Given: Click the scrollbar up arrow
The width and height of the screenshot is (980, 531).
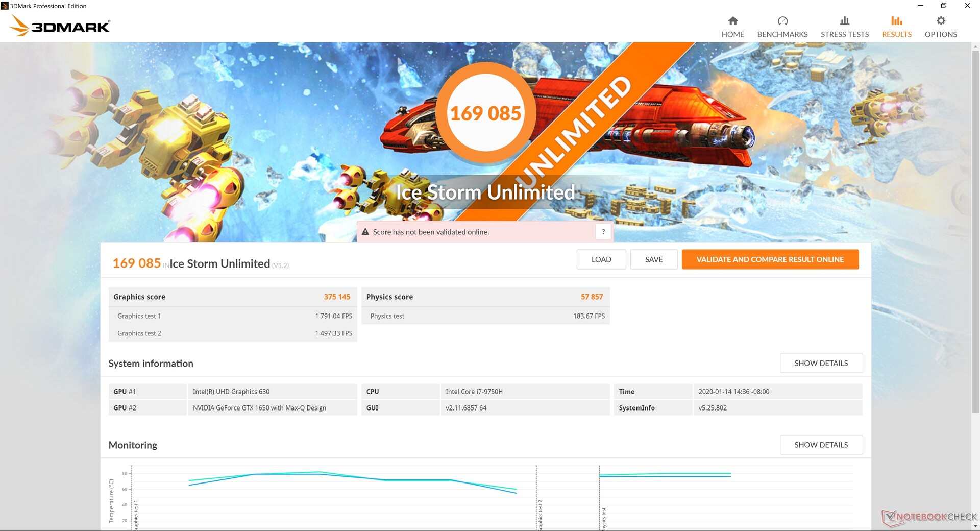Looking at the screenshot, I should pos(975,47).
